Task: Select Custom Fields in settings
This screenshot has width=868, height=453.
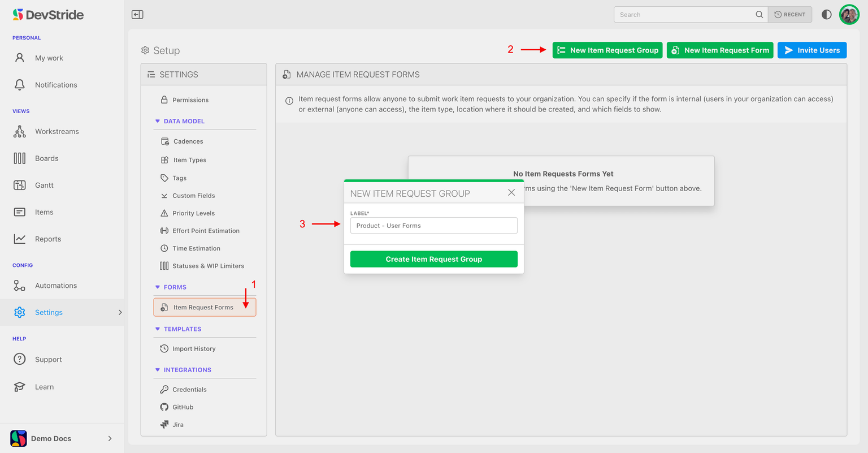Action: tap(193, 196)
